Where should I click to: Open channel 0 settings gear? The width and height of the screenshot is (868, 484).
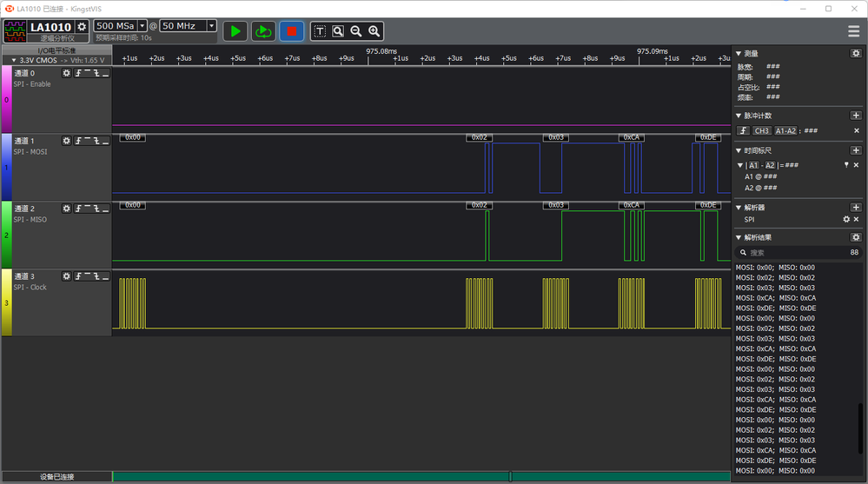click(x=66, y=73)
